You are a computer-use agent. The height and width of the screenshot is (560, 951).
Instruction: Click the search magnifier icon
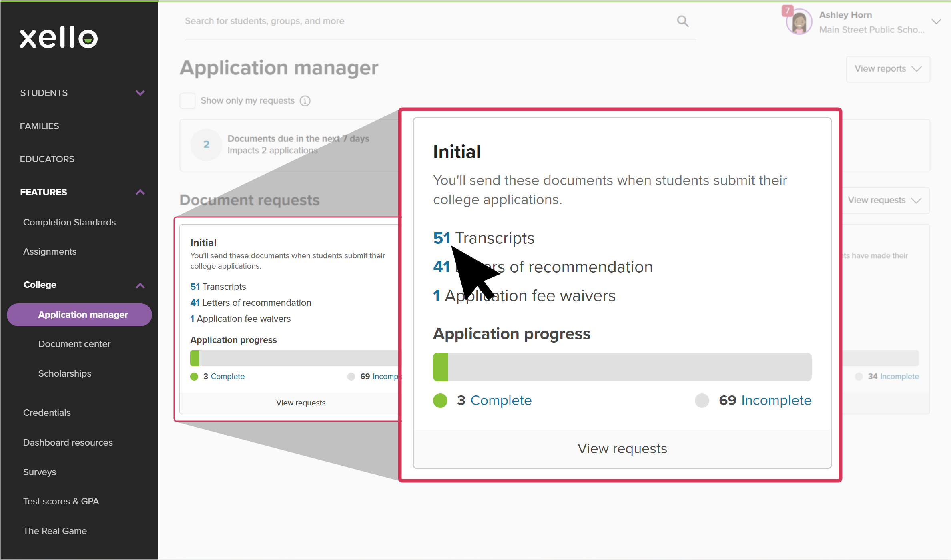pos(682,21)
